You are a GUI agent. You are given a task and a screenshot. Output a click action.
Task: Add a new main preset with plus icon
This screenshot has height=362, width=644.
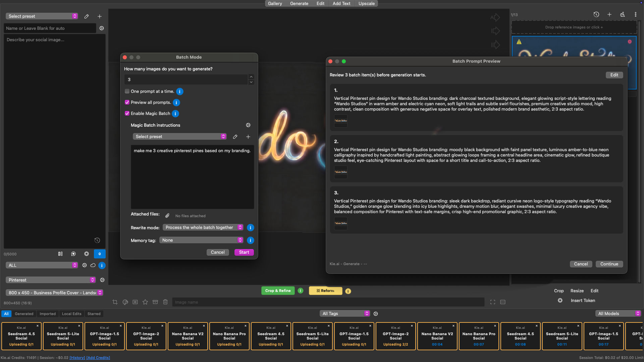(100, 16)
